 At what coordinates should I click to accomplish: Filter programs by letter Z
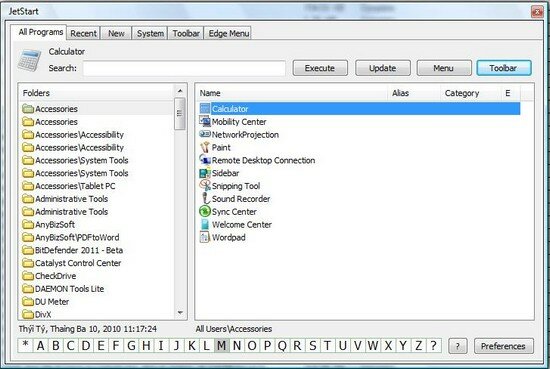click(418, 346)
